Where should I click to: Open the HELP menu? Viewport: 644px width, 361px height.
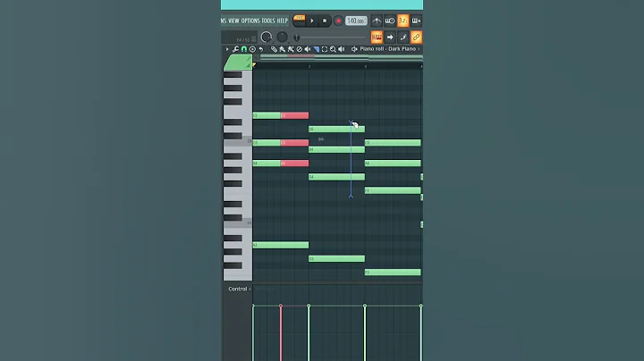pos(282,21)
